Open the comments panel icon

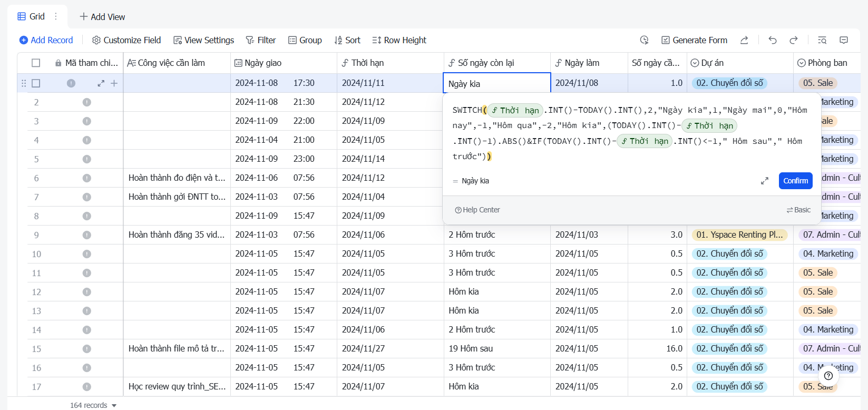[x=844, y=40]
